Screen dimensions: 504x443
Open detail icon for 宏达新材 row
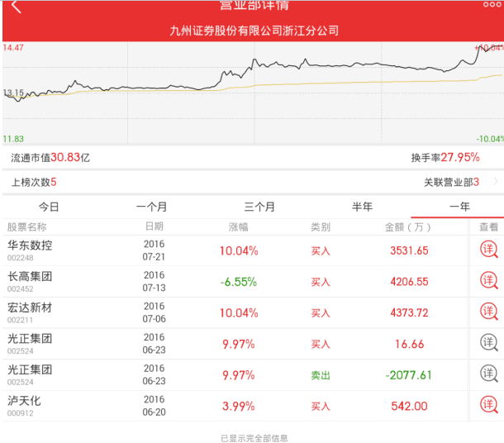pyautogui.click(x=488, y=312)
